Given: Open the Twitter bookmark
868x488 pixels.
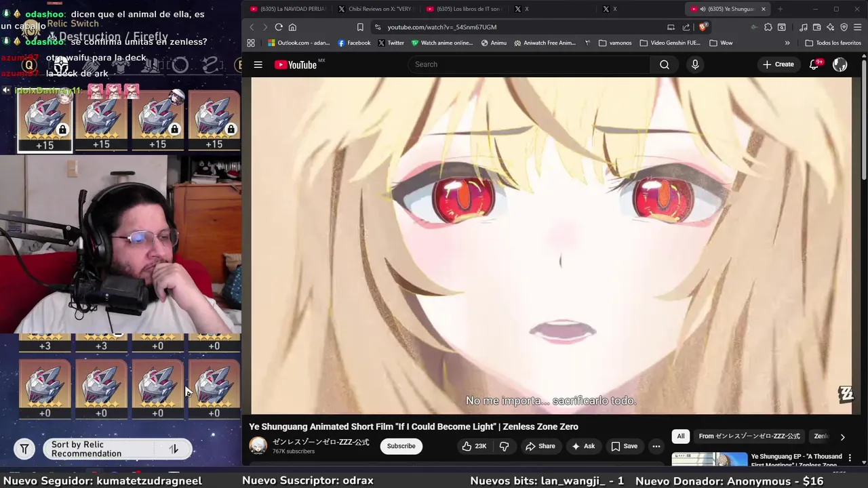Looking at the screenshot, I should (x=391, y=43).
